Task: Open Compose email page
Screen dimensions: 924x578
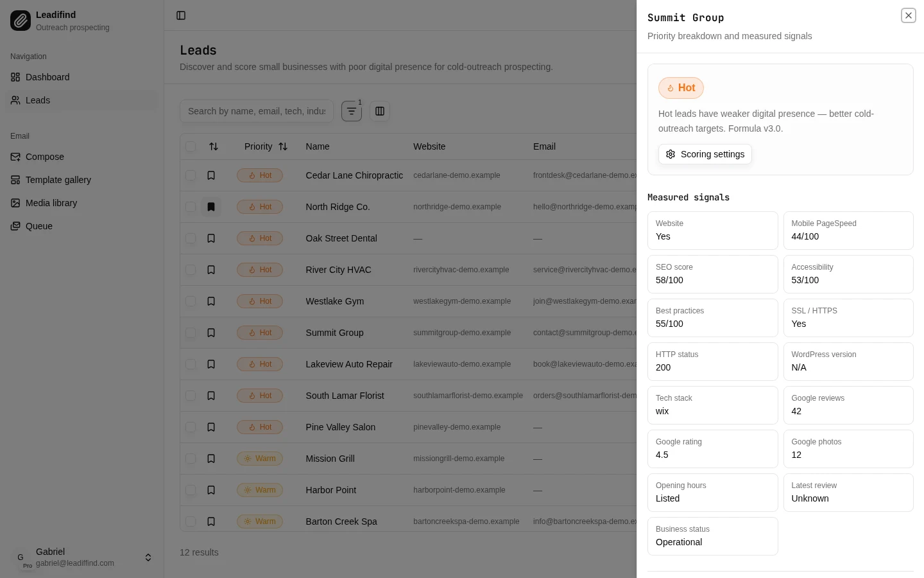Action: tap(82, 157)
